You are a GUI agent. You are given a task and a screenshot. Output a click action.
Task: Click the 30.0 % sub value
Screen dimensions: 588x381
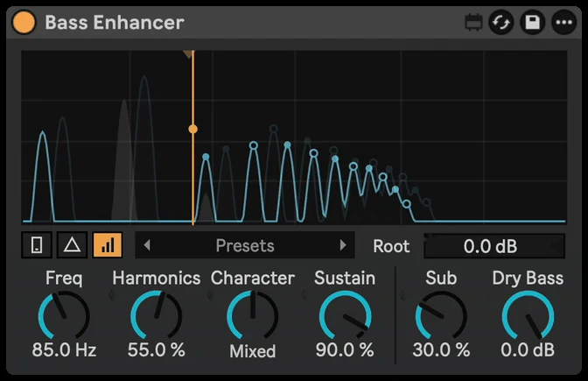(441, 349)
